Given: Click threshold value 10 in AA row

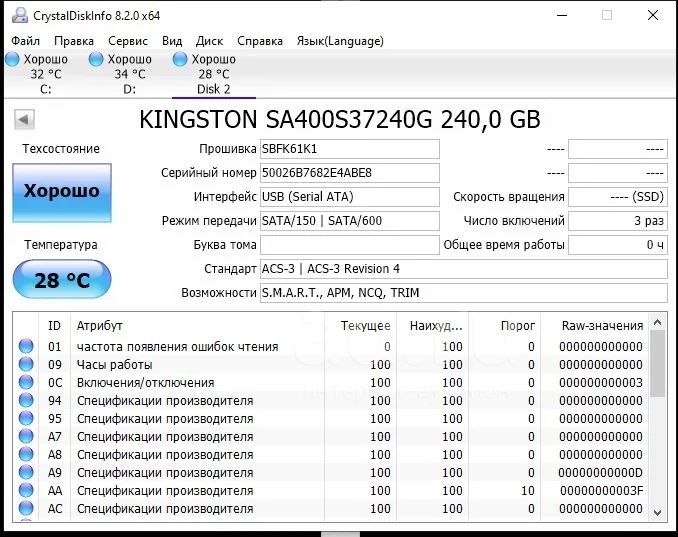Looking at the screenshot, I should [x=528, y=491].
